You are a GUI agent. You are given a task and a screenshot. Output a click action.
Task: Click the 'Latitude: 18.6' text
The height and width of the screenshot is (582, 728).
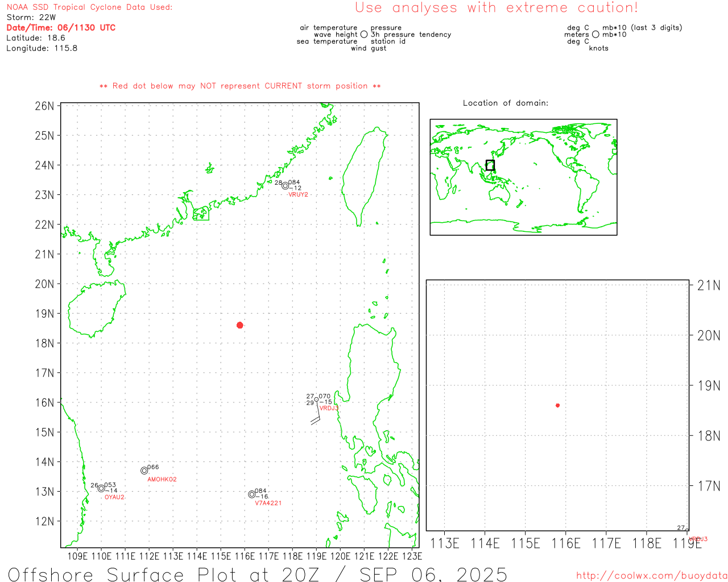click(36, 38)
